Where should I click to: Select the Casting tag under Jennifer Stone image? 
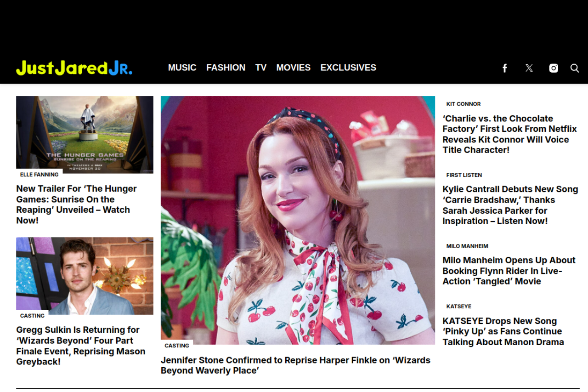[177, 346]
